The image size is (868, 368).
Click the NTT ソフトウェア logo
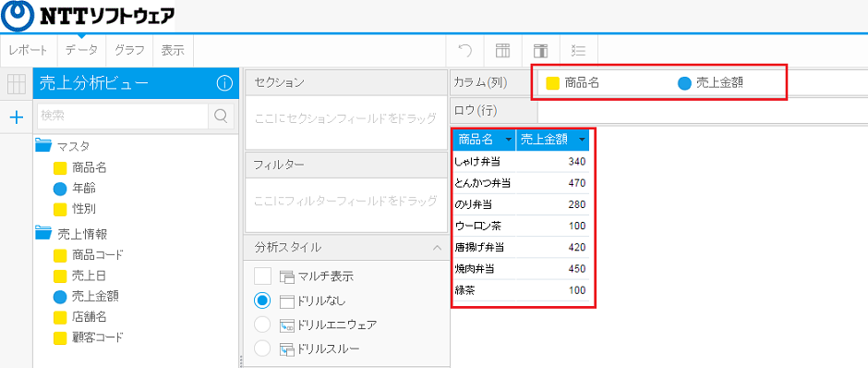coord(88,16)
